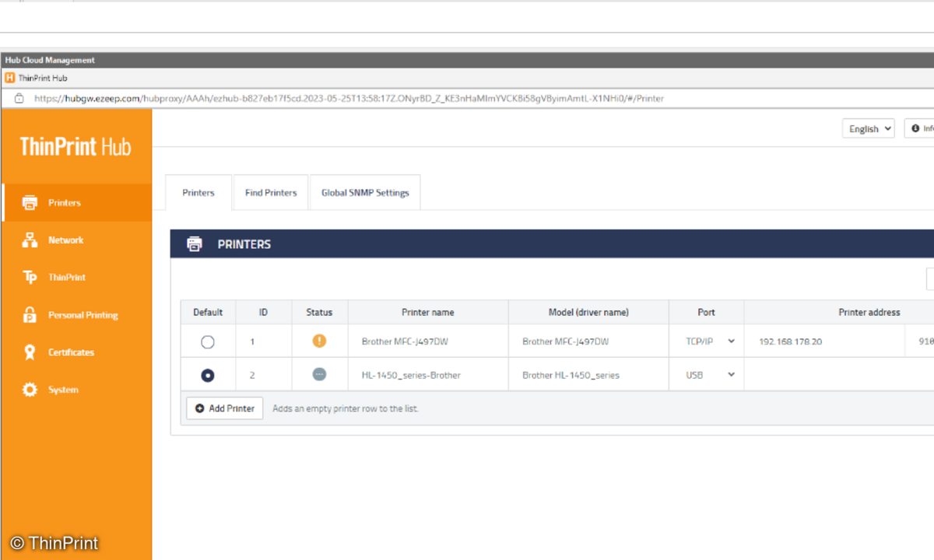Image resolution: width=934 pixels, height=560 pixels.
Task: Click the Tp ThinPrint icon in sidebar
Action: (30, 278)
